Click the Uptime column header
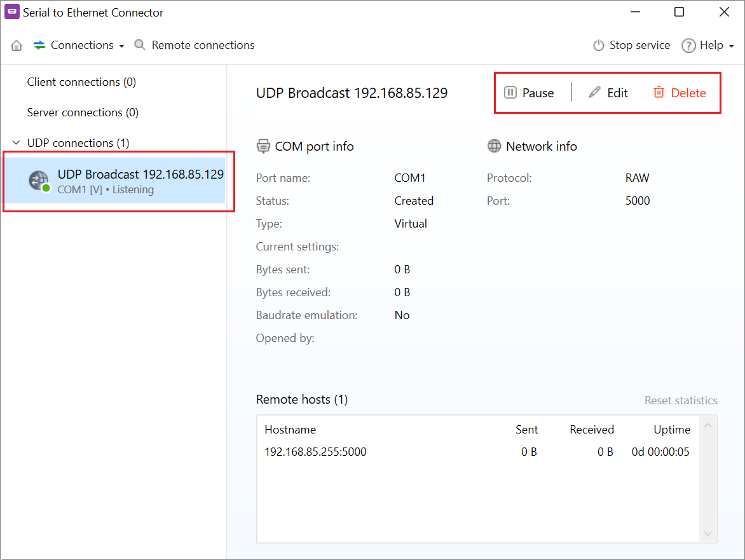Image resolution: width=745 pixels, height=560 pixels. click(x=672, y=430)
